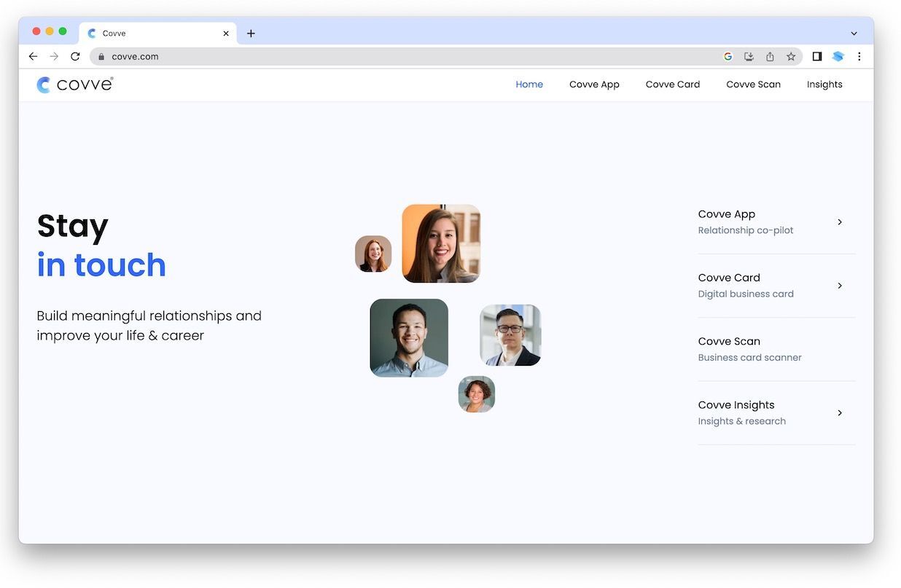The width and height of the screenshot is (901, 588).
Task: Open a new browser tab
Action: (251, 34)
